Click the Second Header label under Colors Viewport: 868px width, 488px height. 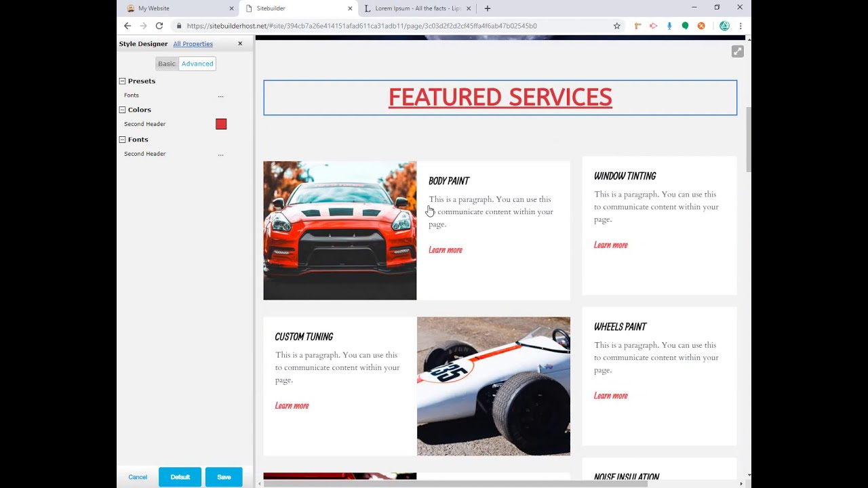pyautogui.click(x=144, y=124)
